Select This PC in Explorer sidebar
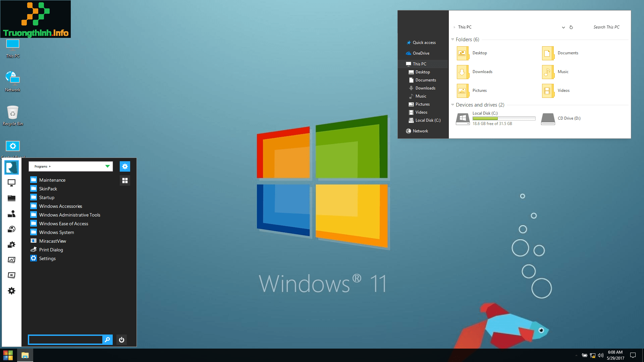The height and width of the screenshot is (362, 644). click(423, 64)
